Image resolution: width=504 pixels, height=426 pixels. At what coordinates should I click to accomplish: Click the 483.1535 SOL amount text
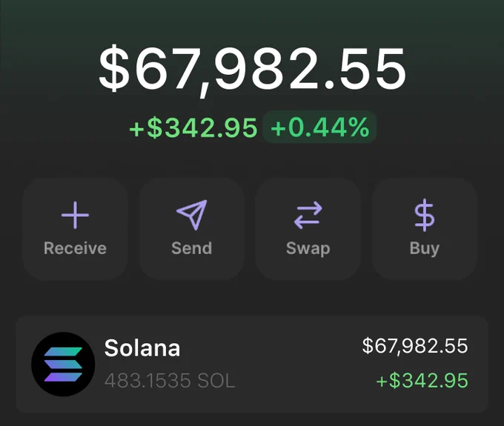click(170, 381)
